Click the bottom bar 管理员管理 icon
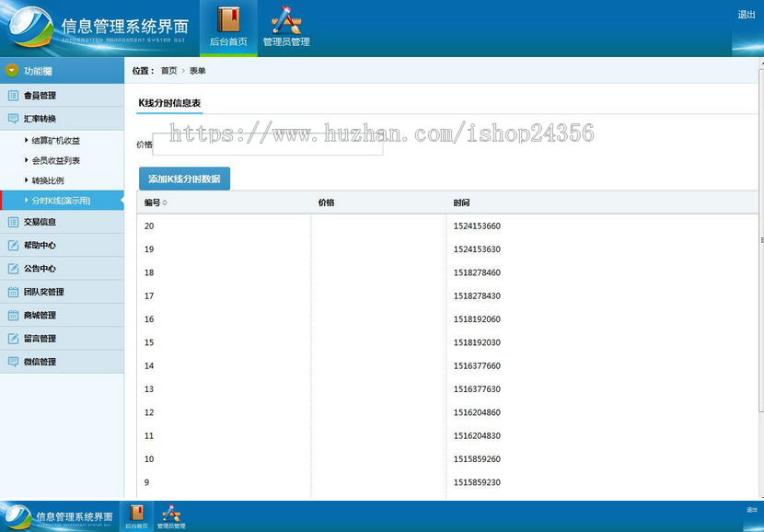This screenshot has height=532, width=764. coord(171,514)
